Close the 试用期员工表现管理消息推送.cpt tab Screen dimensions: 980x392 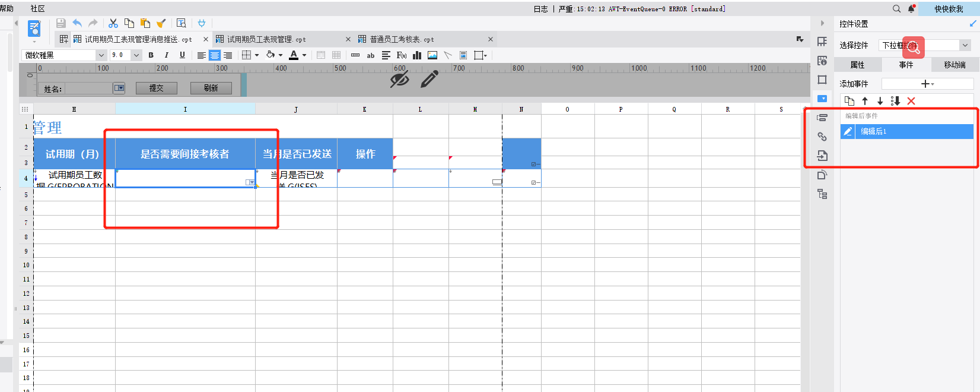[x=206, y=39]
